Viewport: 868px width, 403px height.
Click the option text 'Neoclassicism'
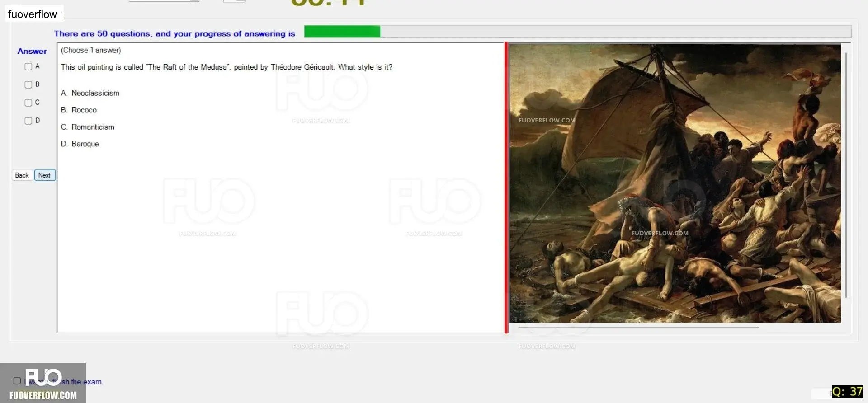pyautogui.click(x=95, y=93)
